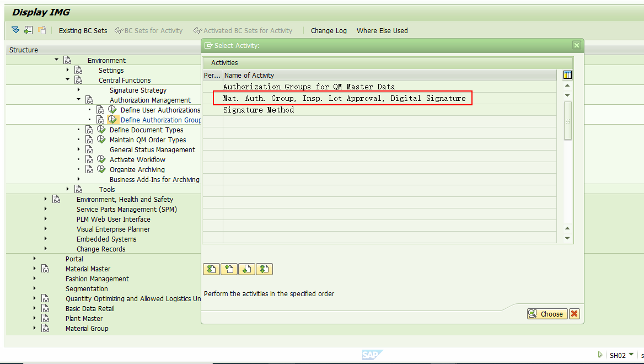Click the execute icon beside Maintain QM Order Types
Screen dimensions: 644x364
(101, 140)
